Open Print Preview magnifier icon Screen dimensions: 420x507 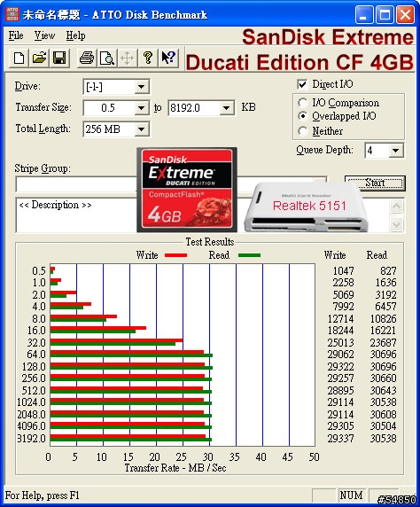(106, 58)
